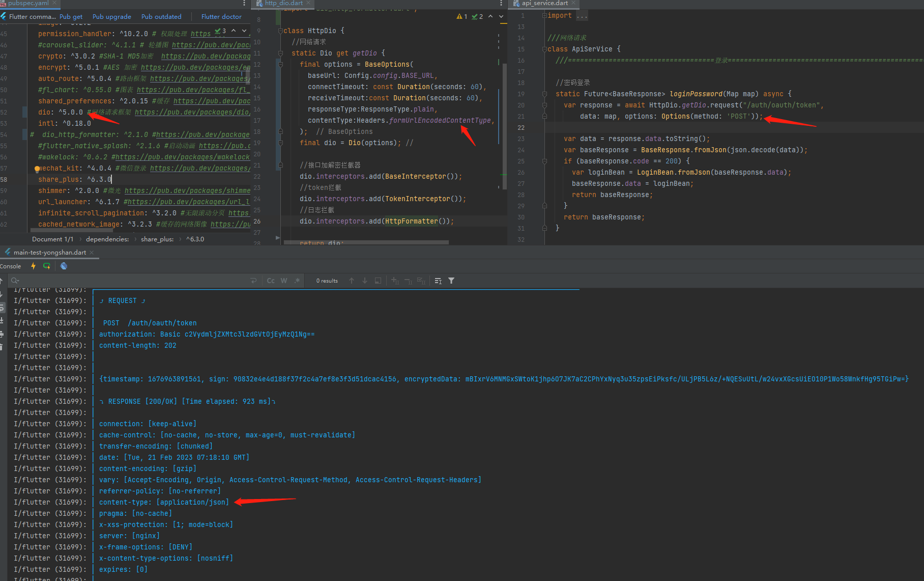Image resolution: width=924 pixels, height=581 pixels.
Task: Click the filter funnel icon in console search bar
Action: click(451, 281)
